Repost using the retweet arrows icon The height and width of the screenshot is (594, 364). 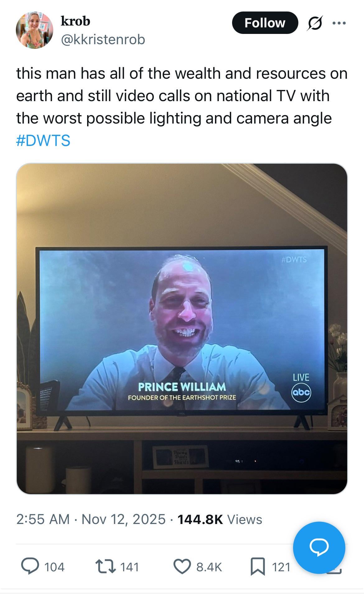tap(105, 566)
